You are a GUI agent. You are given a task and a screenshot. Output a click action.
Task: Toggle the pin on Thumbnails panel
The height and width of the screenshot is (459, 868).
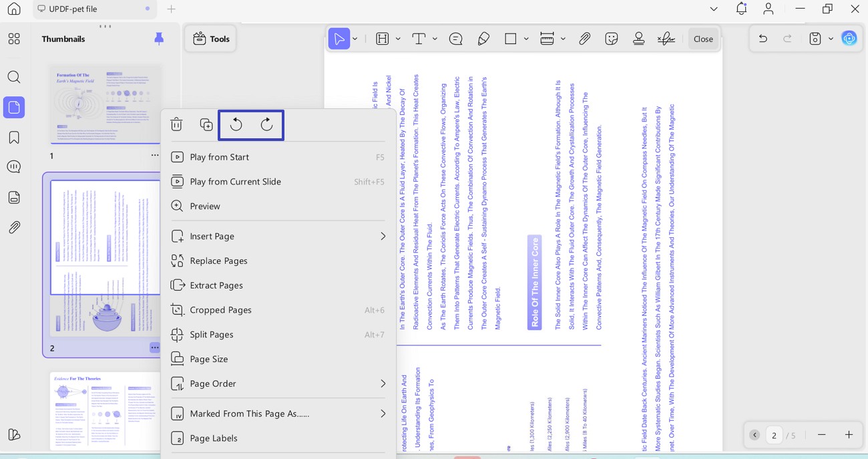[x=159, y=39]
